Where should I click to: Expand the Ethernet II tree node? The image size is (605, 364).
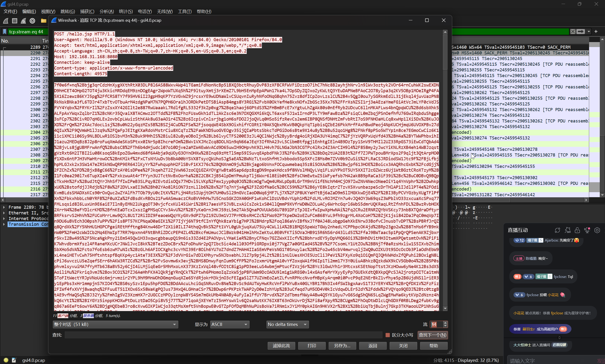click(x=4, y=213)
